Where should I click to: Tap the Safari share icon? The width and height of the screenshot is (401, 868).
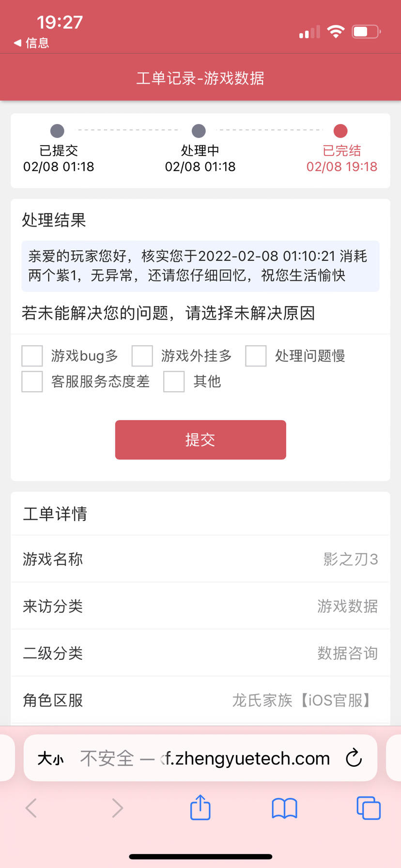[x=200, y=807]
